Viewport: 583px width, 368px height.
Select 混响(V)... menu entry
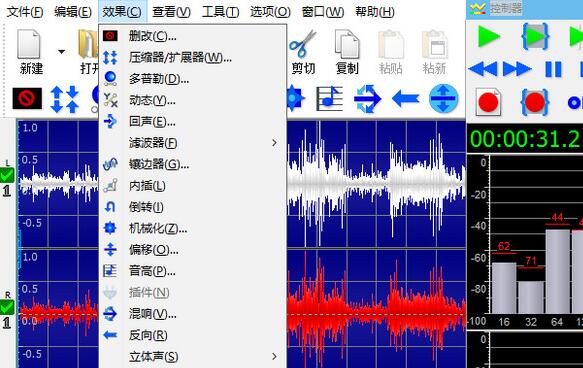tap(193, 314)
